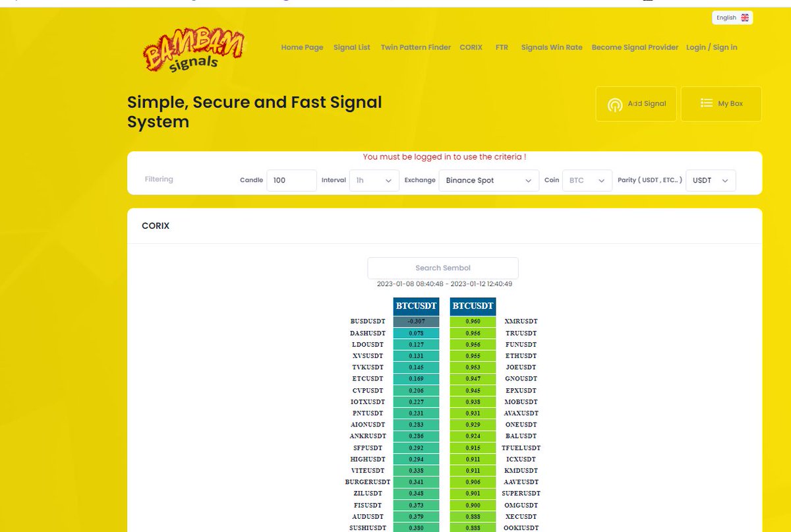Click the DASHUSDT symbol label

point(368,333)
